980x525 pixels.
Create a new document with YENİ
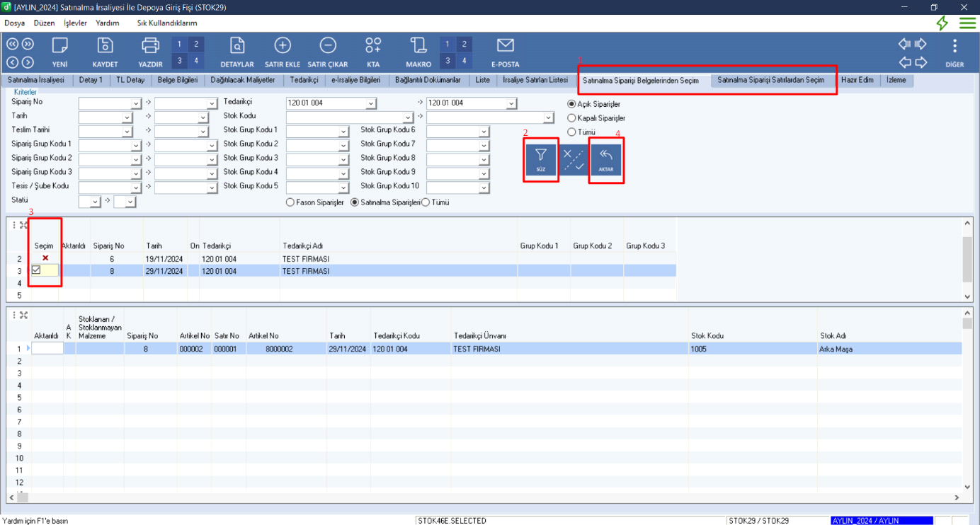click(x=59, y=52)
